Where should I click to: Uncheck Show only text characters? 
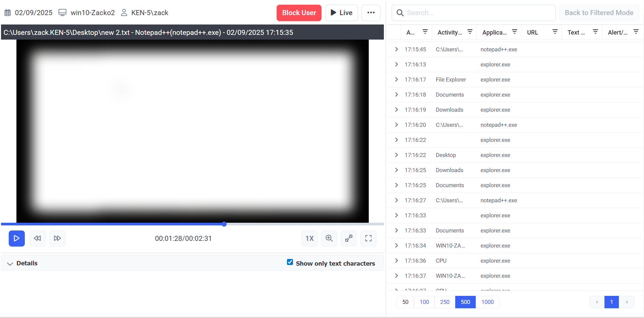click(290, 262)
